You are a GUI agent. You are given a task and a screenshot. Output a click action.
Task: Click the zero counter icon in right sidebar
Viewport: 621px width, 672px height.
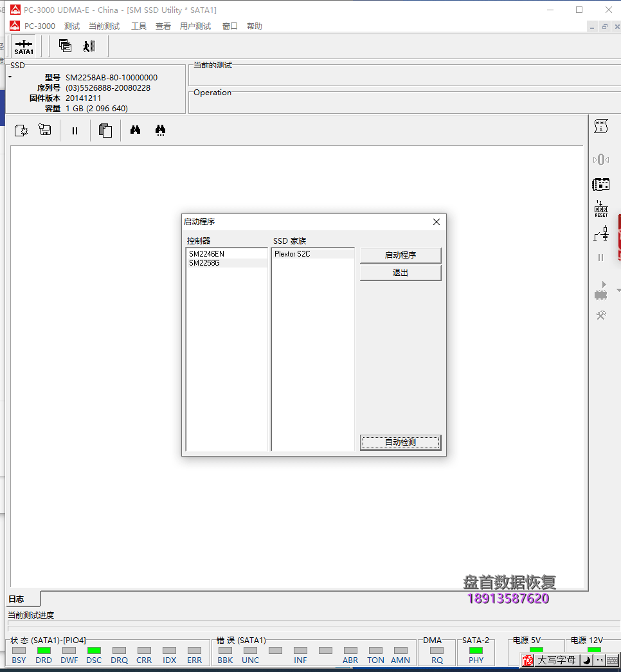click(x=601, y=159)
